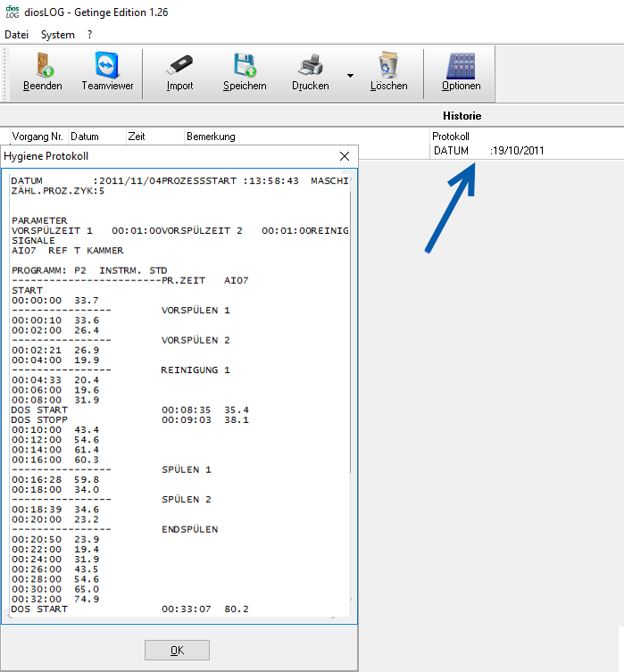Screen dimensions: 624x672
Task: Click the Import USB stick icon
Action: click(179, 66)
